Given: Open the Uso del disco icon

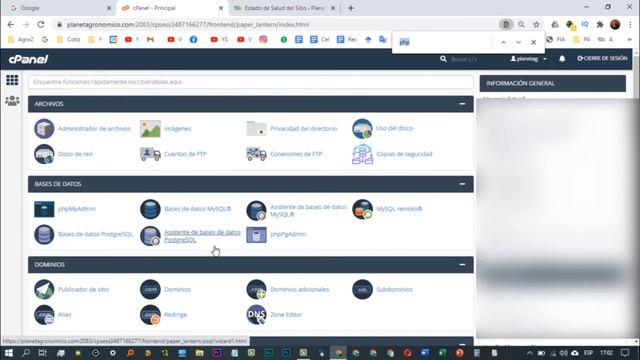Looking at the screenshot, I should click(x=362, y=129).
